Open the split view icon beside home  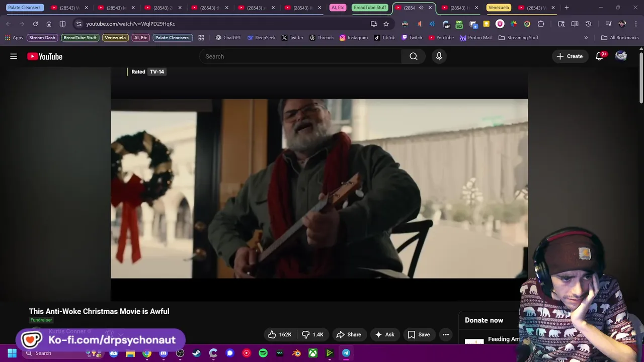click(62, 24)
